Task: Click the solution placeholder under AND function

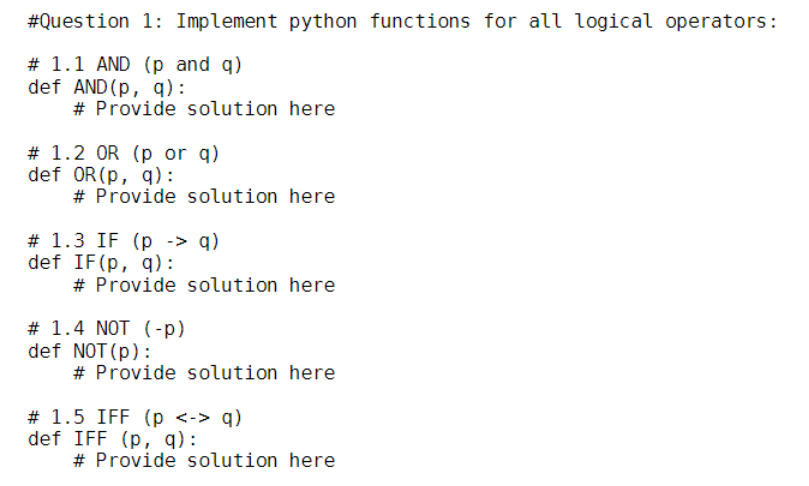Action: pos(204,109)
